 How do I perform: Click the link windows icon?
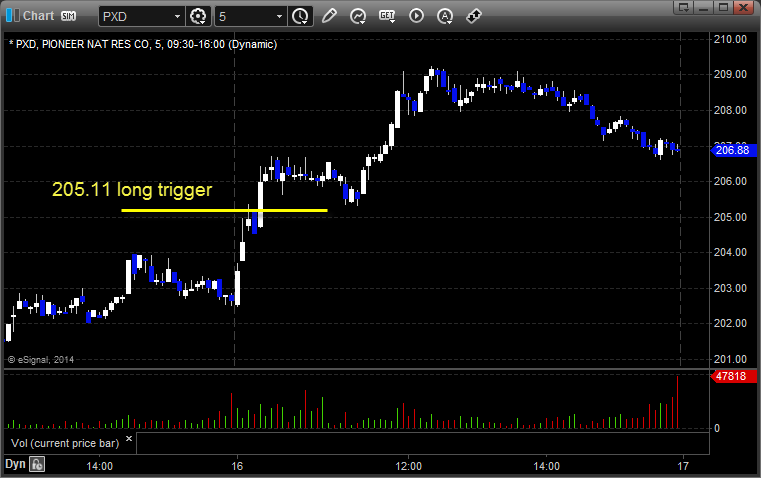(x=474, y=16)
